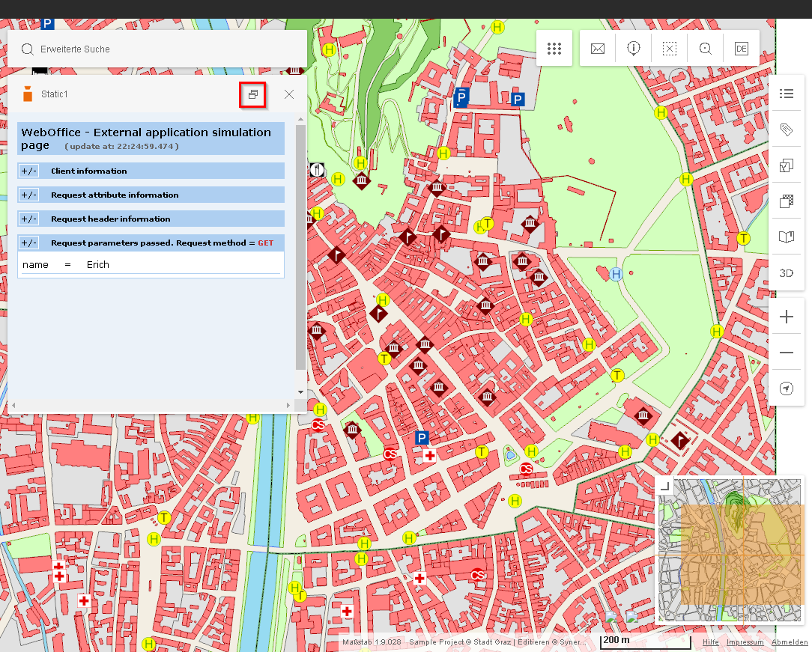Clear the selection with the dashed-box X icon
Viewport: 812px width, 652px height.
coord(669,48)
